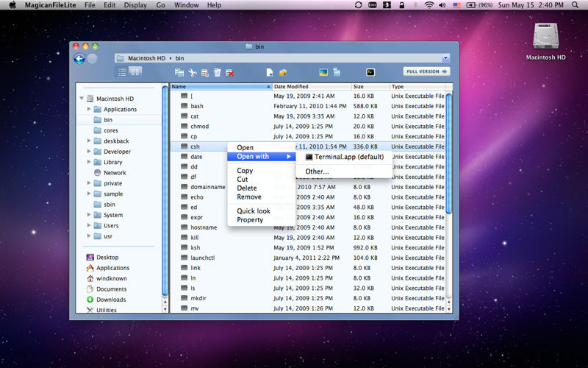The width and height of the screenshot is (588, 368).
Task: Go back with the blue arrow button
Action: [79, 59]
